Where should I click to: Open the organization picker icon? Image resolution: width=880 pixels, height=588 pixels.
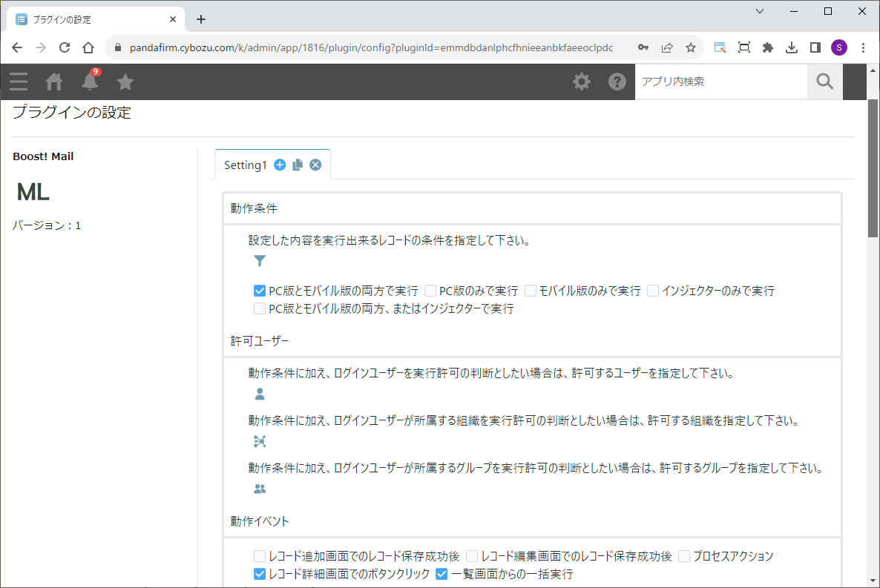click(x=260, y=442)
